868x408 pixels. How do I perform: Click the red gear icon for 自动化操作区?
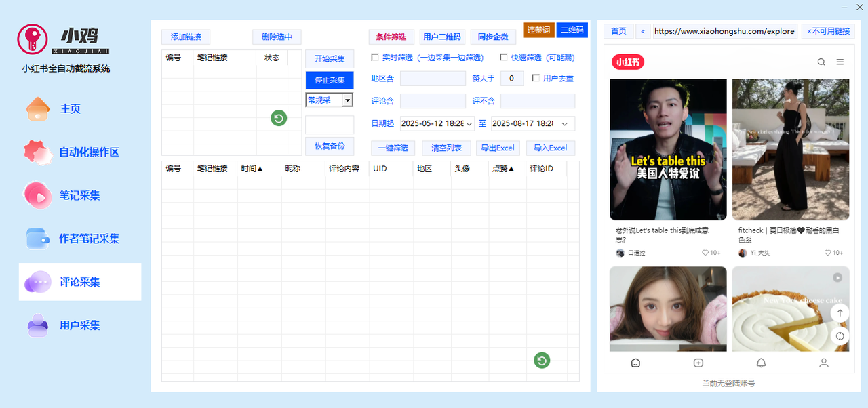[x=38, y=152]
